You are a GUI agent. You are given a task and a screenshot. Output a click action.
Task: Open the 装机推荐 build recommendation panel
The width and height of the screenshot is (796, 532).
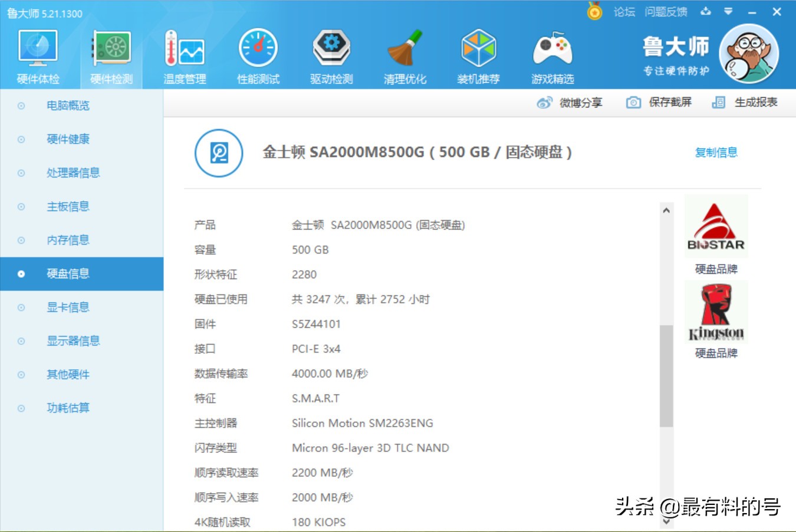point(479,52)
